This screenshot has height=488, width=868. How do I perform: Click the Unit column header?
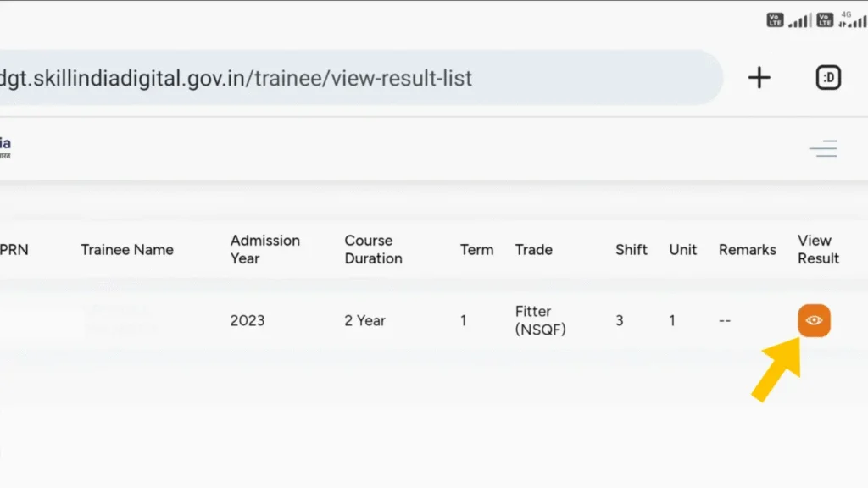(x=682, y=249)
